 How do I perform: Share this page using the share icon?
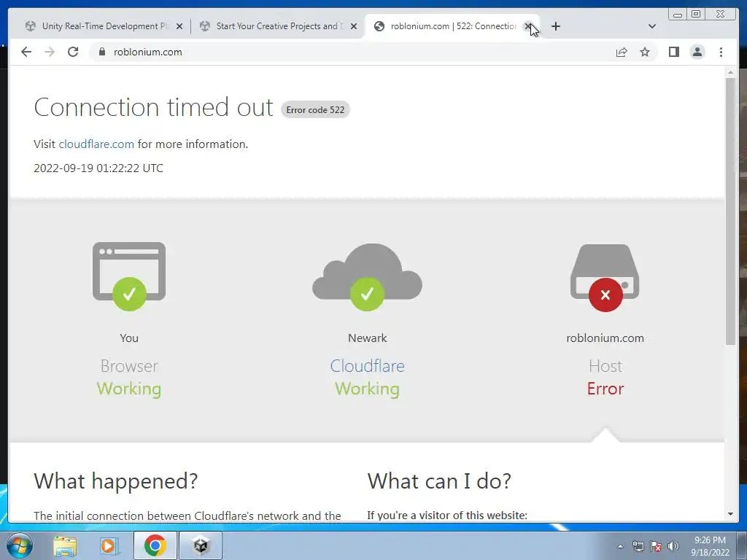tap(622, 52)
